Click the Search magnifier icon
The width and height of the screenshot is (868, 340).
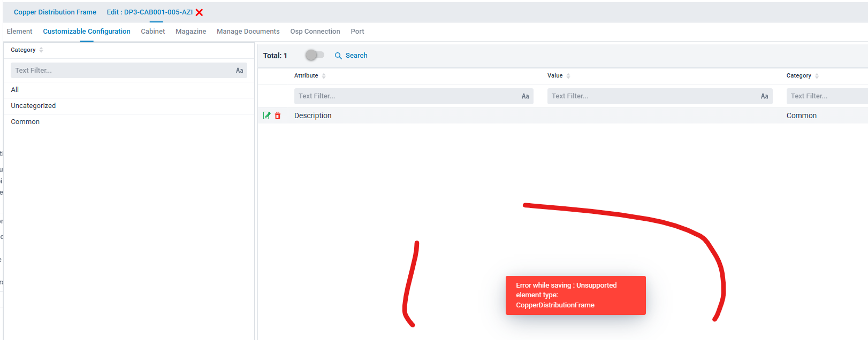pyautogui.click(x=338, y=56)
